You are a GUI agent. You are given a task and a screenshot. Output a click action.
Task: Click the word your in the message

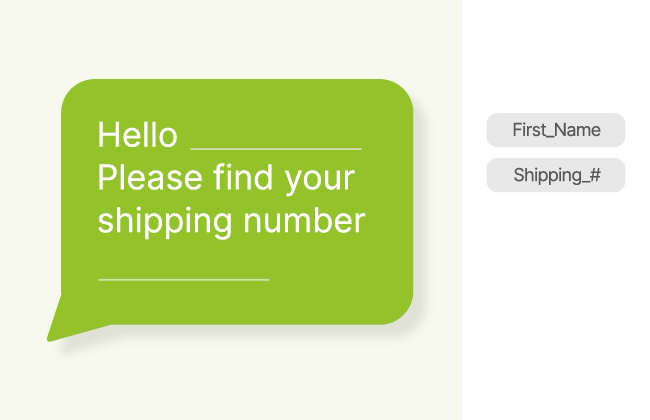(319, 180)
